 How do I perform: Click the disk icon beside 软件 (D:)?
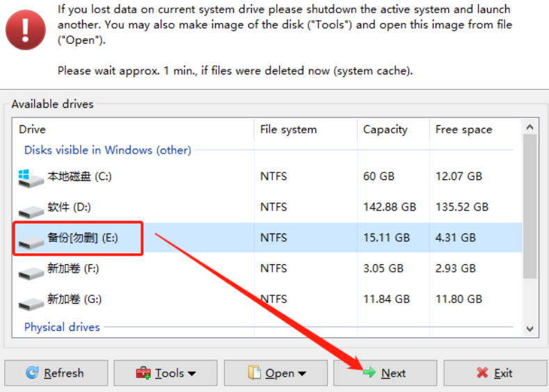pyautogui.click(x=31, y=211)
